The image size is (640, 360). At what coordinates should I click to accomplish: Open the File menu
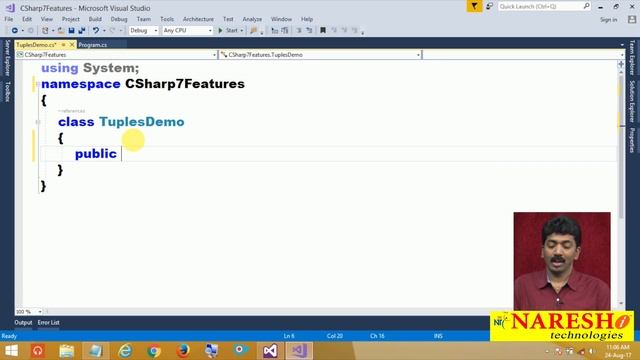pyautogui.click(x=9, y=19)
